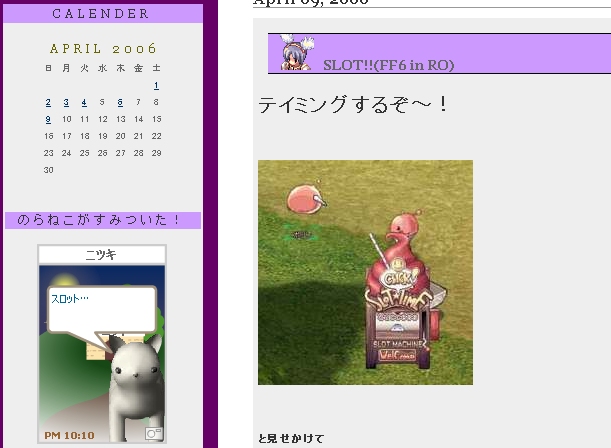The image size is (611, 448).
Task: Open calendar date 3 link
Action: click(x=66, y=102)
